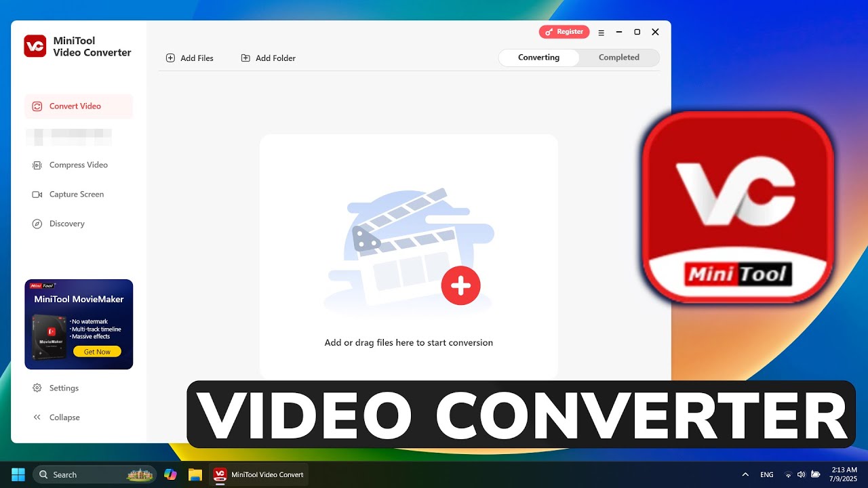Open the Wi-Fi network tray icon
868x488 pixels.
[x=788, y=474]
